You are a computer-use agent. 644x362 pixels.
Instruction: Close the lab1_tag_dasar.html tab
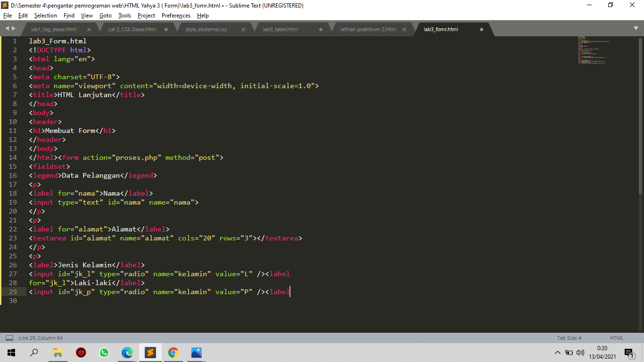coord(89,29)
